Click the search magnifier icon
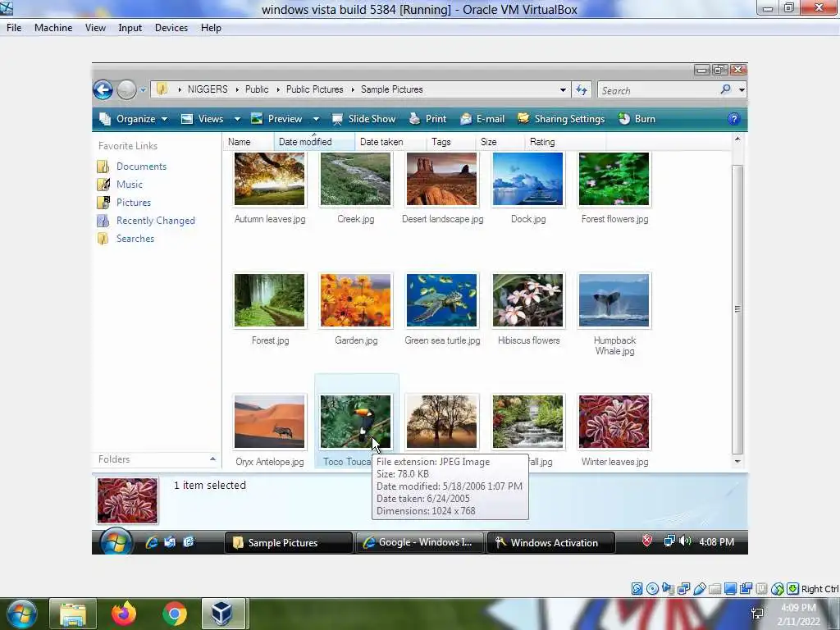The width and height of the screenshot is (840, 630). click(x=725, y=89)
